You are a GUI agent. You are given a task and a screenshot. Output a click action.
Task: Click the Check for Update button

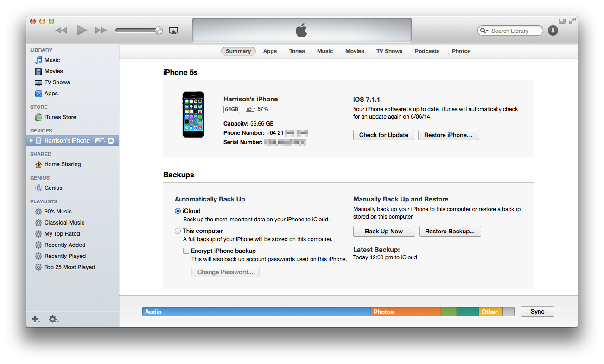pyautogui.click(x=383, y=135)
